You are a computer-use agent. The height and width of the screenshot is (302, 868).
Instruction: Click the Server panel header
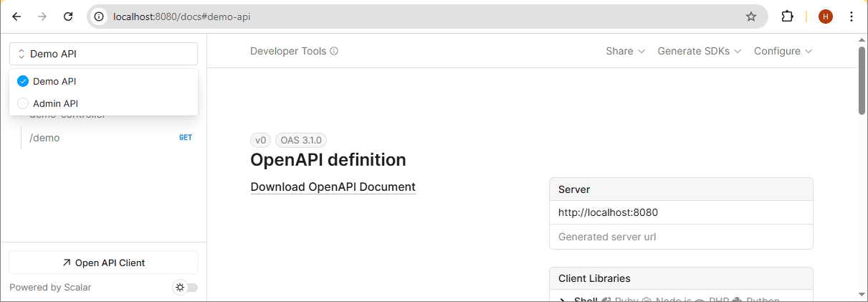pyautogui.click(x=681, y=189)
